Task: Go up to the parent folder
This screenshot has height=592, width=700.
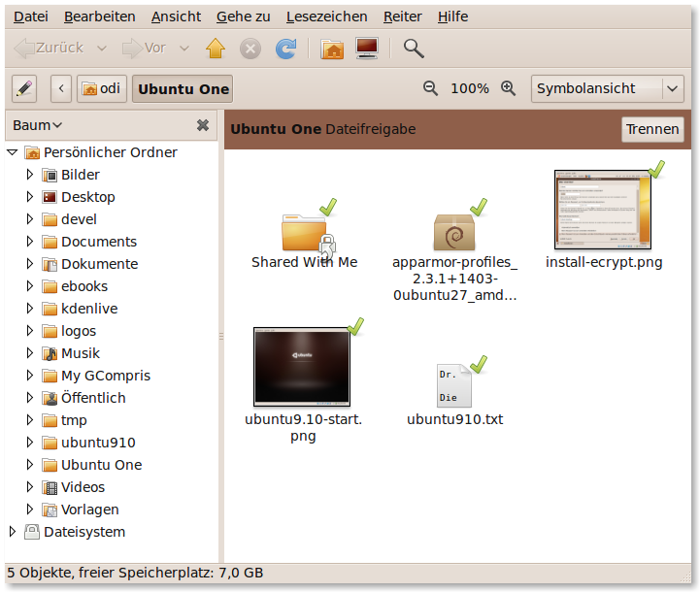Action: point(216,49)
